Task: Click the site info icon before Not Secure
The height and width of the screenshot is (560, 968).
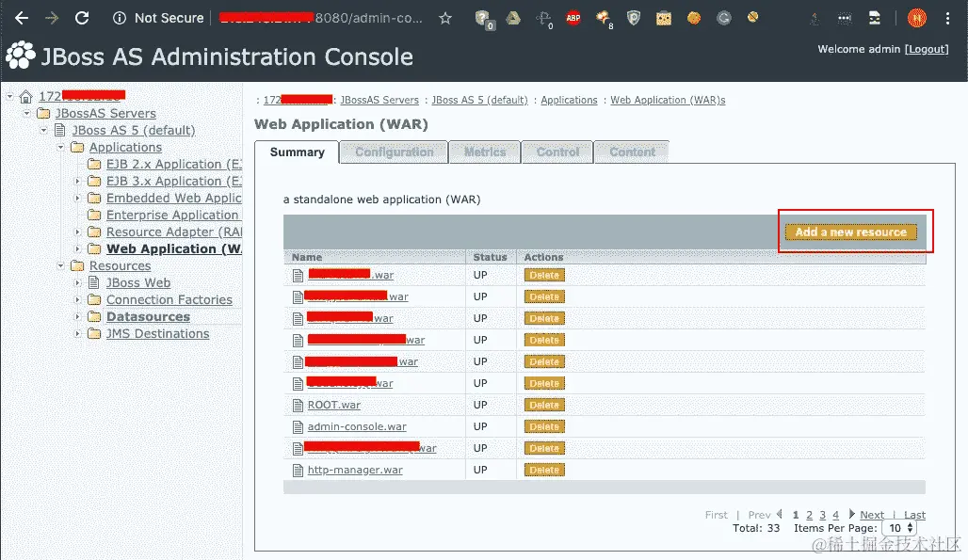Action: (x=120, y=19)
